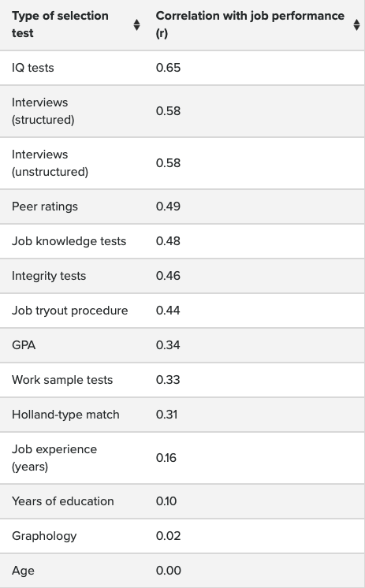365x588 pixels.
Task: Select the Holland-type match cell
Action: tap(65, 415)
